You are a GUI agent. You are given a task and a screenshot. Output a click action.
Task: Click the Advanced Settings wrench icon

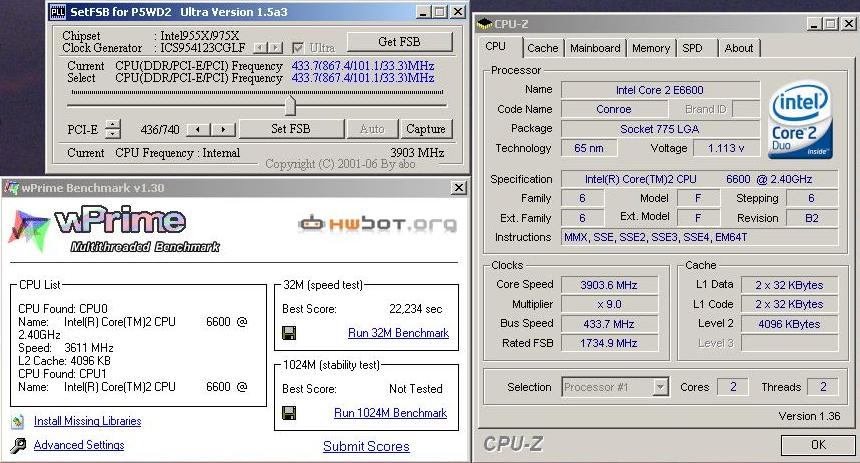[18, 445]
